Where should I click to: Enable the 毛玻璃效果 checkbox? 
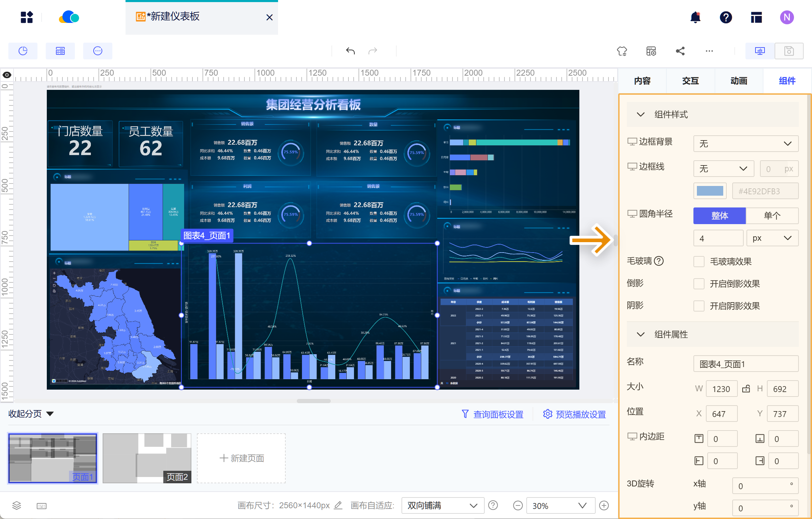pos(699,261)
